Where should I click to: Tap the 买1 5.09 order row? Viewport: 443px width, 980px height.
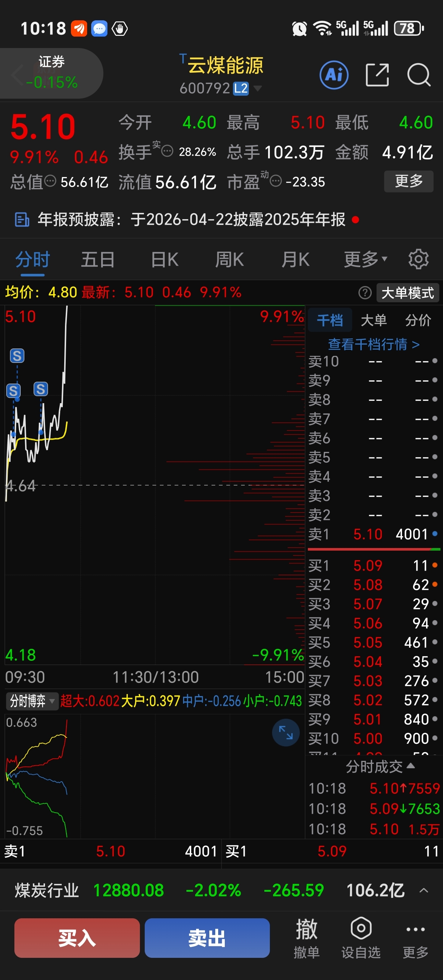coord(373,565)
